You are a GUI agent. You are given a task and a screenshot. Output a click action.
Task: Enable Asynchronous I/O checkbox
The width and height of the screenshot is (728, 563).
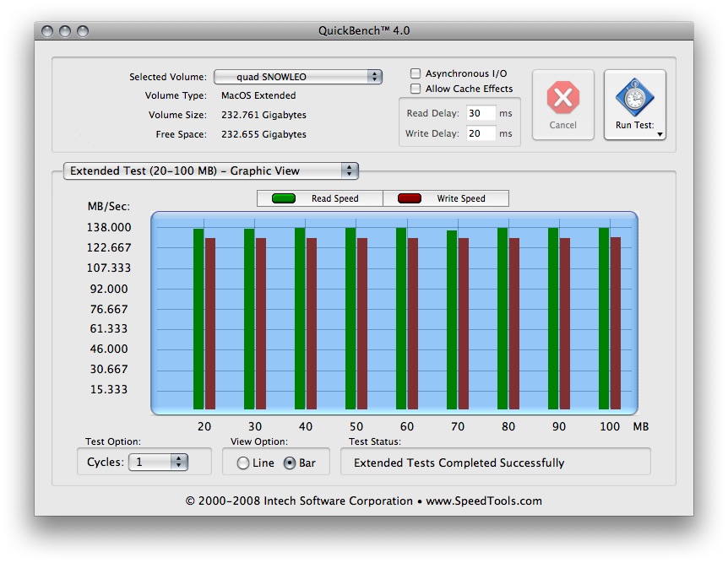416,74
